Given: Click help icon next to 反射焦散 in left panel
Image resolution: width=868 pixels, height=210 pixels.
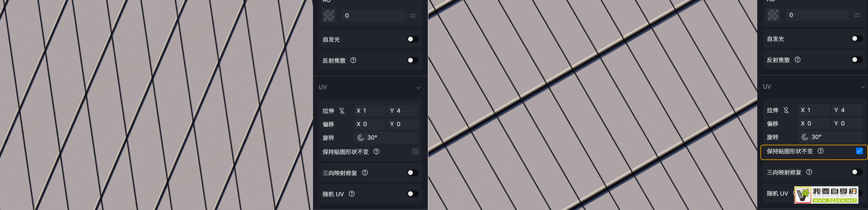Looking at the screenshot, I should (x=353, y=60).
